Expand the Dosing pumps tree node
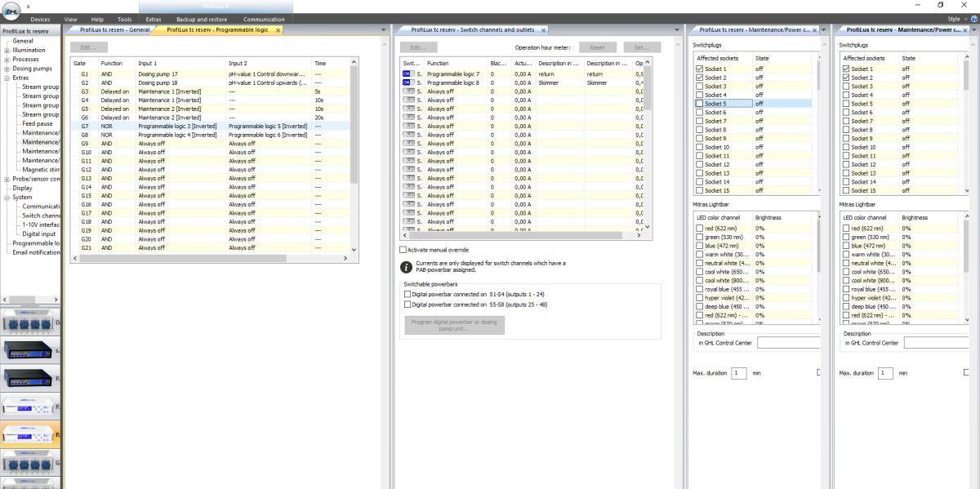The image size is (980, 489). click(7, 69)
